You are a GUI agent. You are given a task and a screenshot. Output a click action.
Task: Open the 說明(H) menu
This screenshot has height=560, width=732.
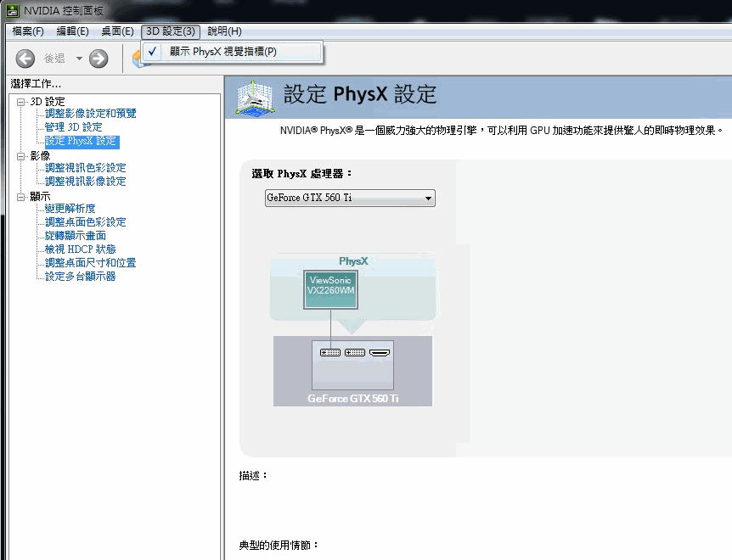coord(224,31)
